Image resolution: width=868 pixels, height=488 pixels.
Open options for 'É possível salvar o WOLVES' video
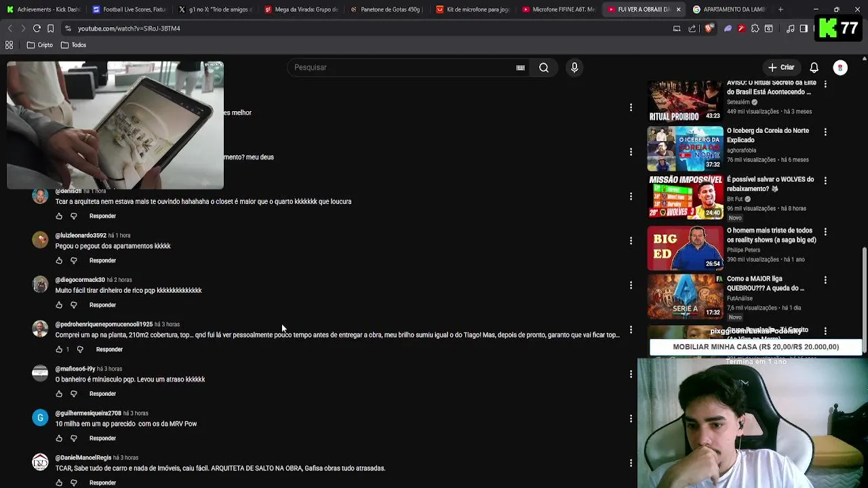[x=825, y=181]
